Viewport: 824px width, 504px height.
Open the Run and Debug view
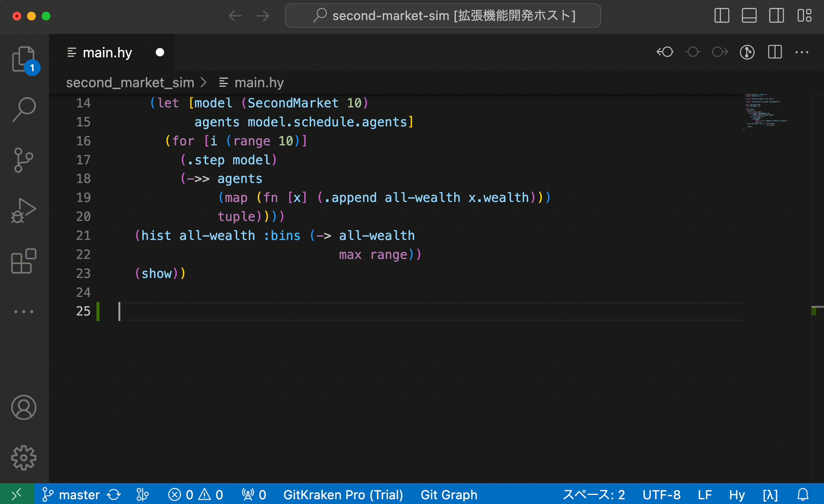[23, 211]
